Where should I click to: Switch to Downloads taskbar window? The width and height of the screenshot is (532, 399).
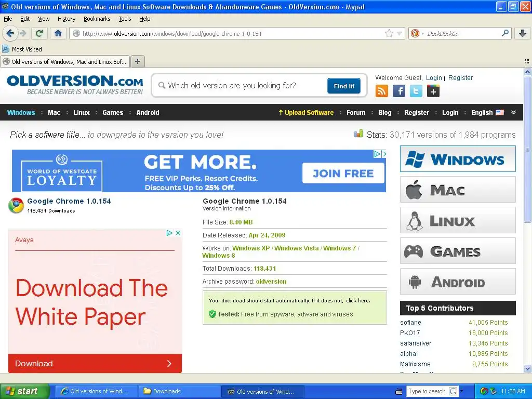pos(179,391)
